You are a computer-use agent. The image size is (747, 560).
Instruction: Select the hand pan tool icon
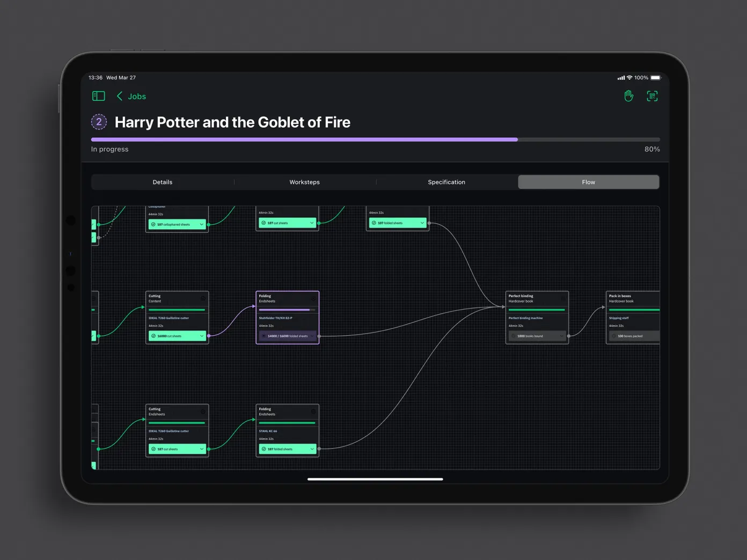(x=628, y=96)
